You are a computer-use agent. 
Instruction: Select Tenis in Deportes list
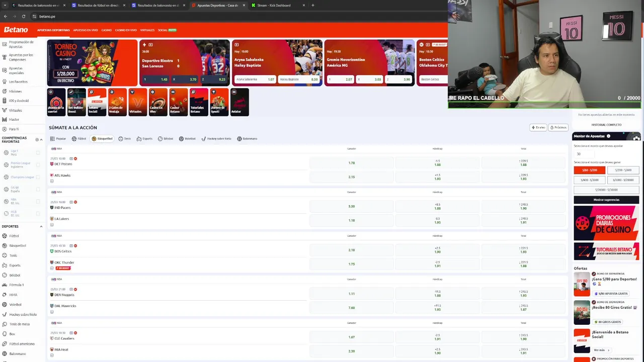[x=13, y=255]
